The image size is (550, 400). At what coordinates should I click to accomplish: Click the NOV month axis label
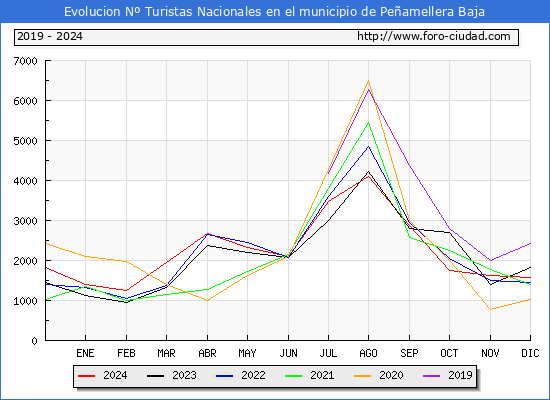490,353
